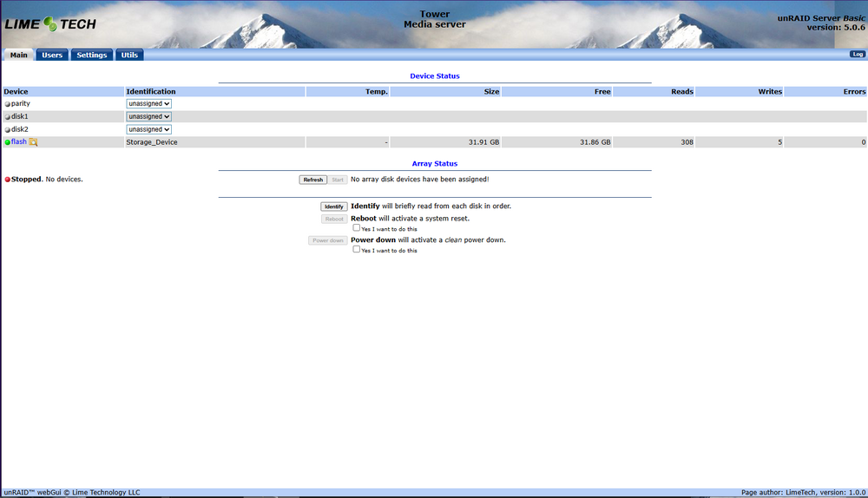Click the green flash status indicator
This screenshot has height=498, width=868.
tap(7, 142)
